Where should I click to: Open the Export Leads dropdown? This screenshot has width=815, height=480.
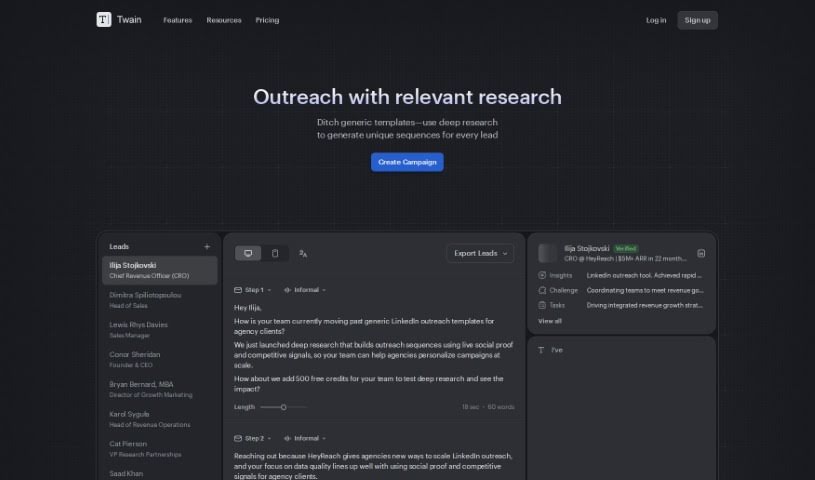480,253
